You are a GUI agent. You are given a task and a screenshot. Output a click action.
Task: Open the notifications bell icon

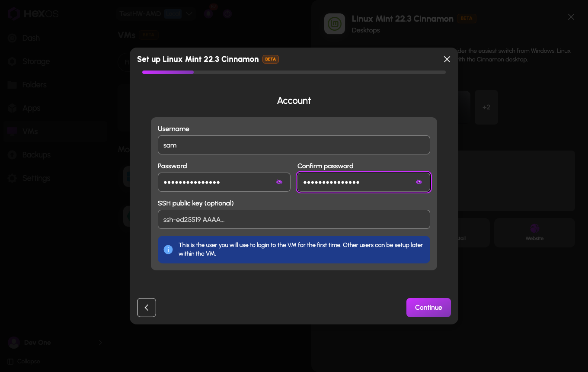pyautogui.click(x=209, y=14)
